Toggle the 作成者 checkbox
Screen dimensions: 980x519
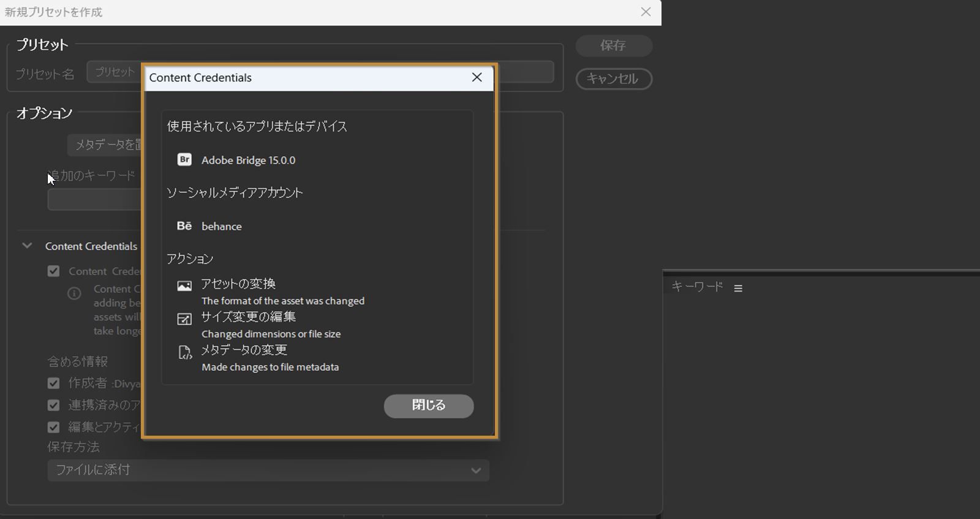(54, 383)
